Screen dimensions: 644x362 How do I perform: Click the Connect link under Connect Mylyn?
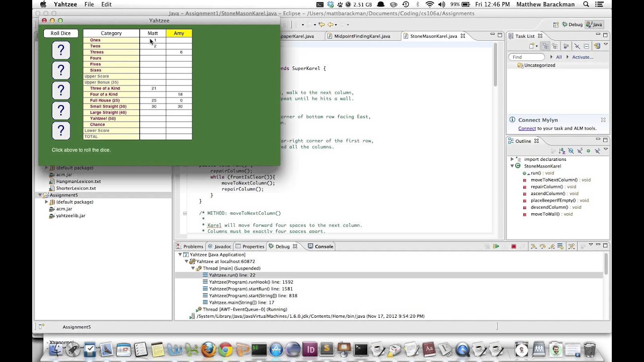pos(527,128)
